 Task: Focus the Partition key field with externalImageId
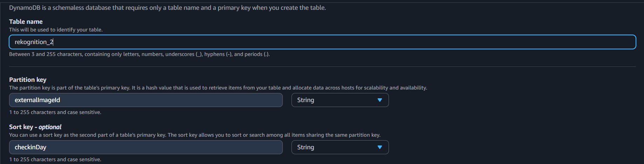(146, 100)
